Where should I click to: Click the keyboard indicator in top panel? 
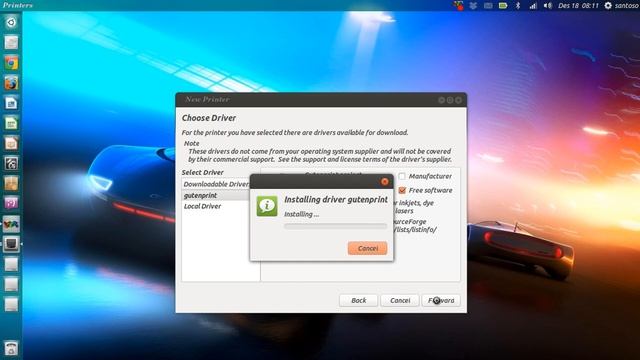click(488, 6)
